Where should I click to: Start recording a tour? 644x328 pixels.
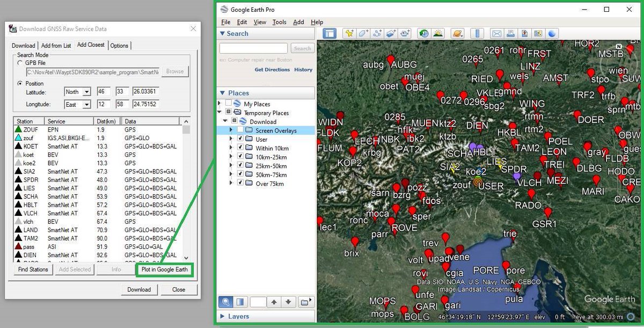coord(405,33)
